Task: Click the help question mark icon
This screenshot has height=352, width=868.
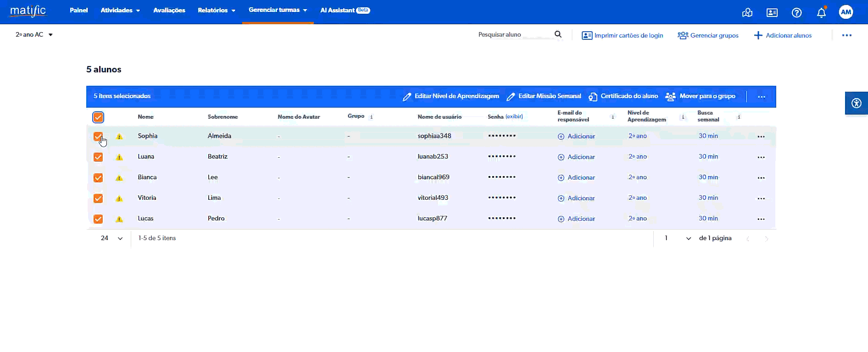Action: 796,13
